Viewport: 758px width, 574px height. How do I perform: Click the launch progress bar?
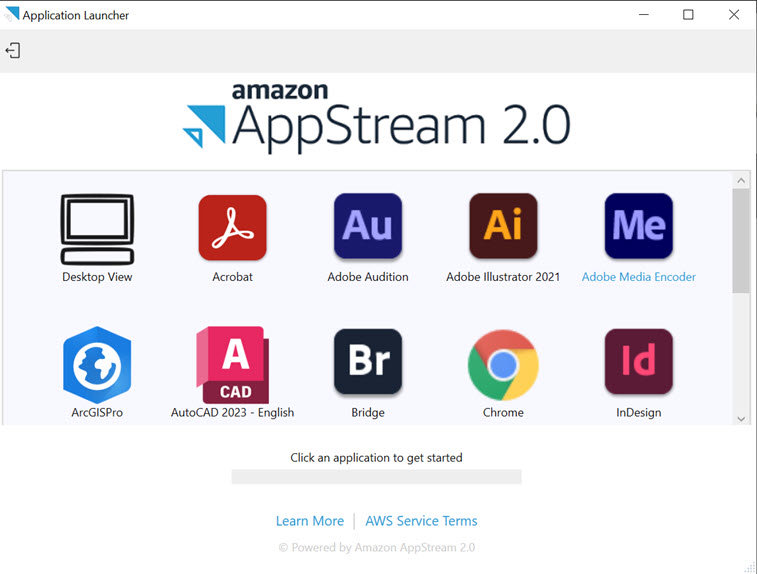click(377, 477)
